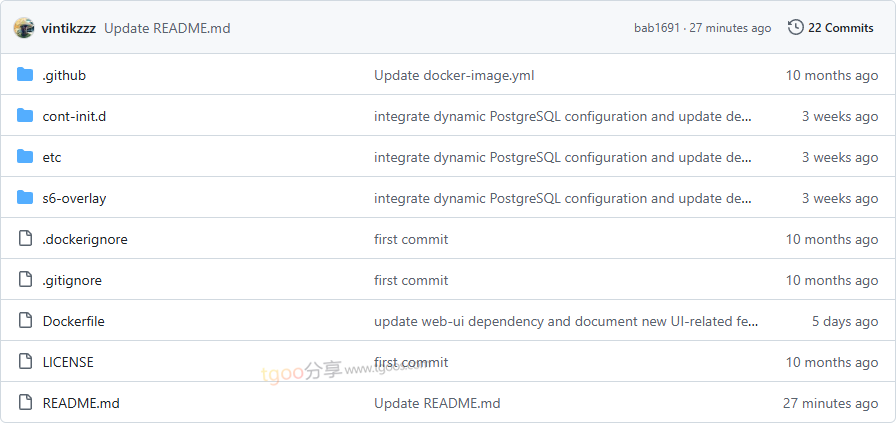Click the commits history clock icon

click(796, 28)
